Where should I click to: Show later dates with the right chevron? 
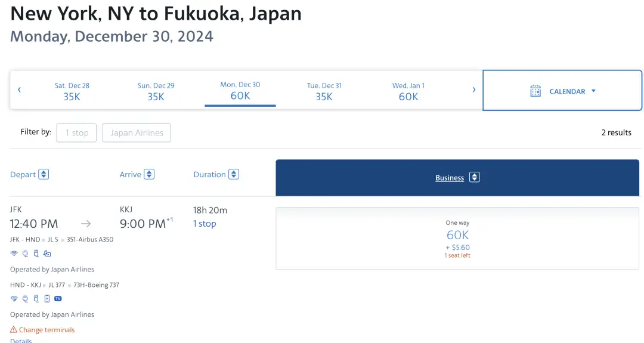click(474, 90)
